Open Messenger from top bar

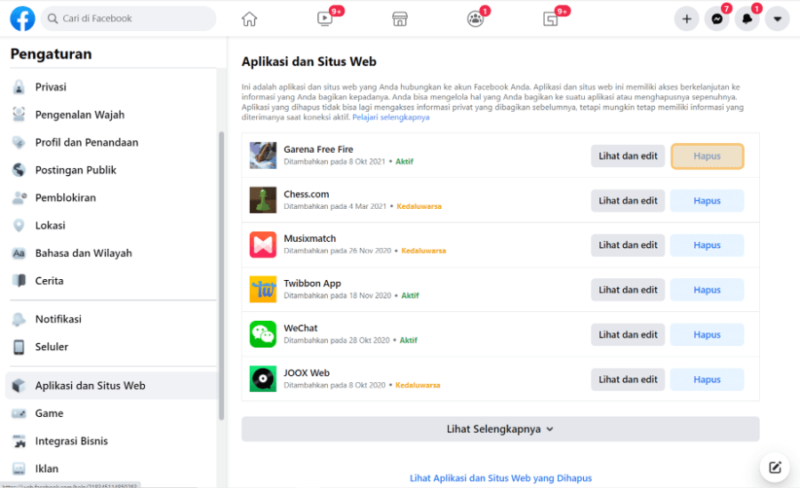pos(717,19)
